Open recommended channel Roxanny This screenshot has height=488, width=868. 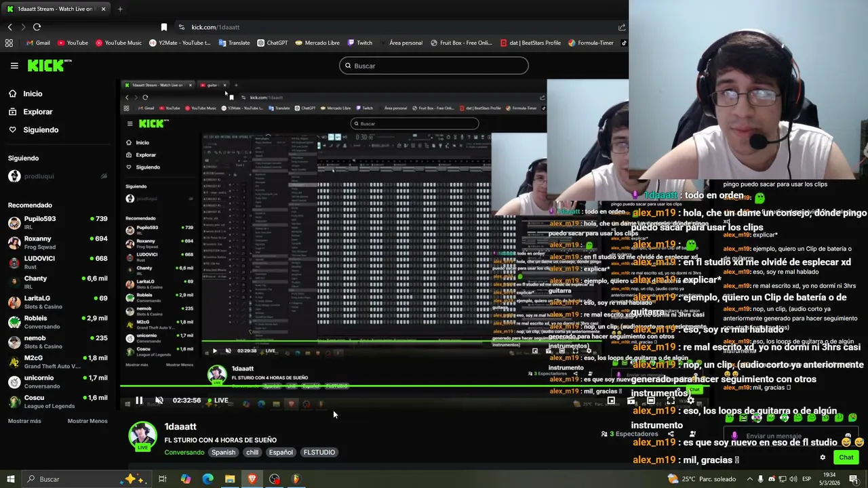[x=58, y=242]
